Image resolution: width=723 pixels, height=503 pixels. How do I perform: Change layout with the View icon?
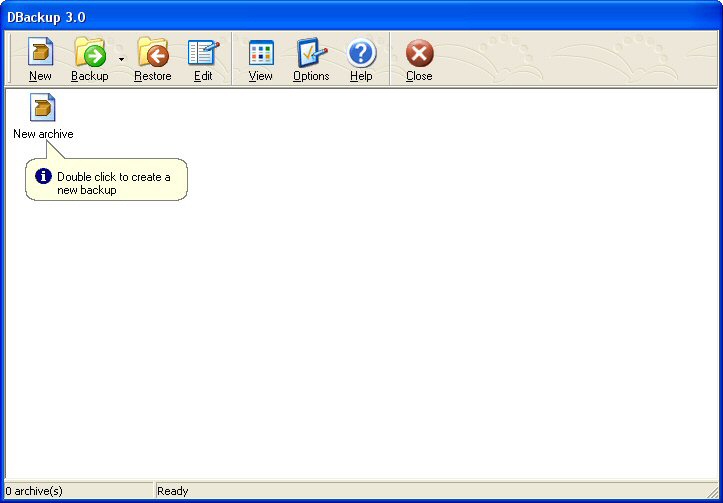261,53
